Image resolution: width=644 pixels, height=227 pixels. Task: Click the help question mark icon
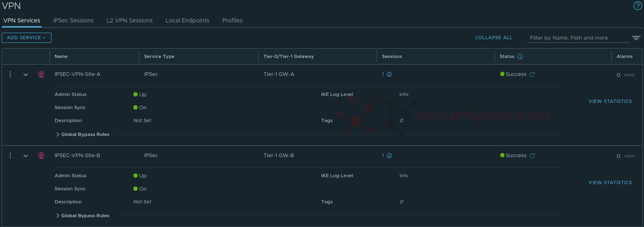point(637,6)
